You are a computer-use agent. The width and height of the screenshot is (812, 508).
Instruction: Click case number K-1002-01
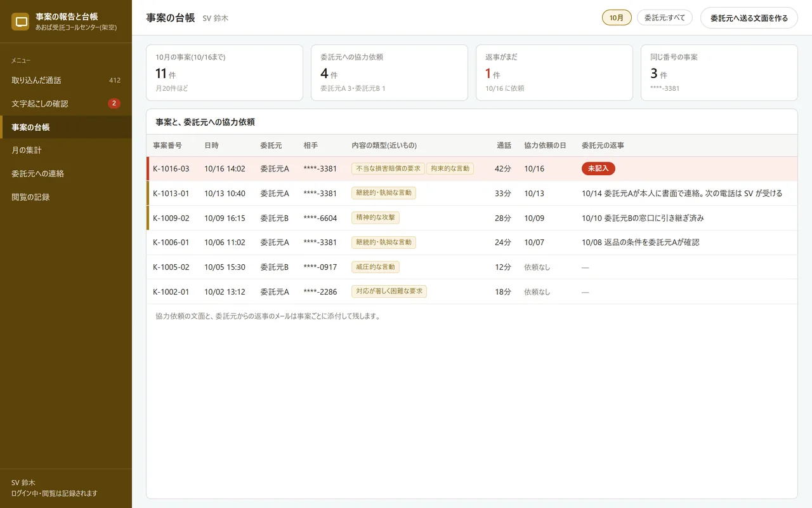coord(171,292)
